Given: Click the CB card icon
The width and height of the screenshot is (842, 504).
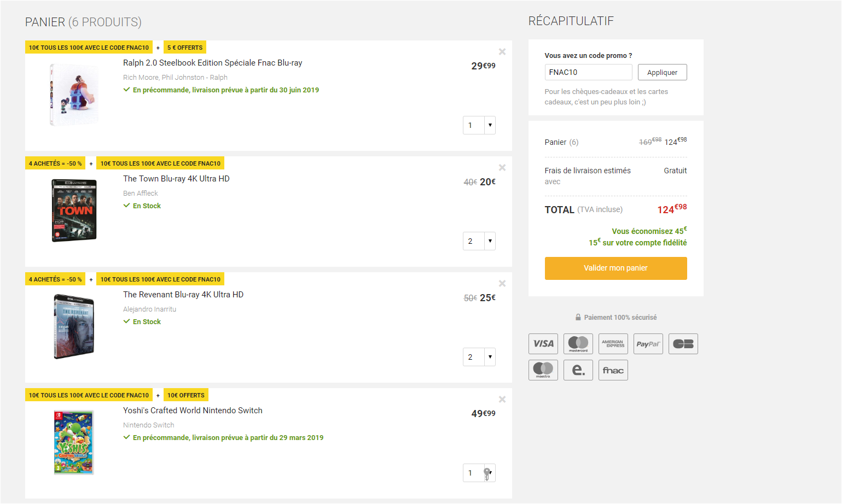Looking at the screenshot, I should 683,344.
